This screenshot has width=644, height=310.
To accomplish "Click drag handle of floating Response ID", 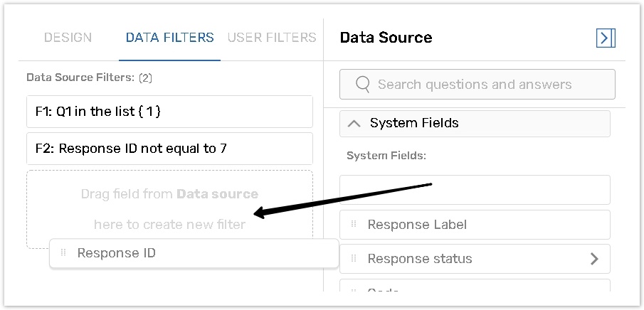I will (x=63, y=253).
